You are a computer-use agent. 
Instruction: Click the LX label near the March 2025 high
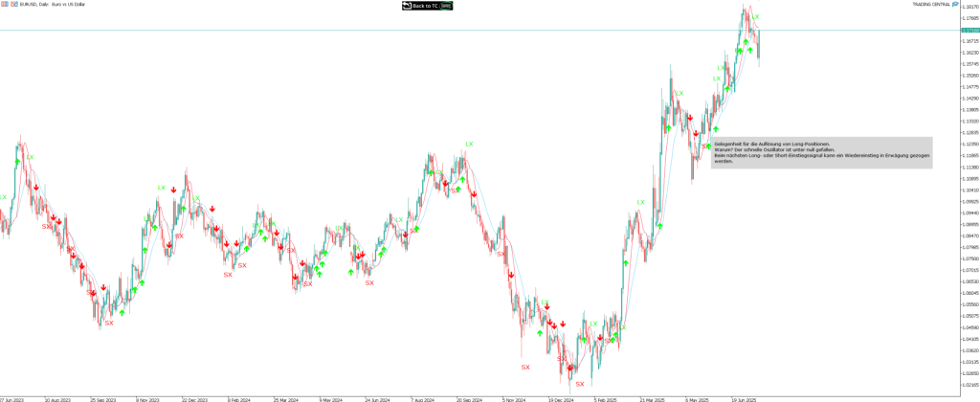[640, 202]
